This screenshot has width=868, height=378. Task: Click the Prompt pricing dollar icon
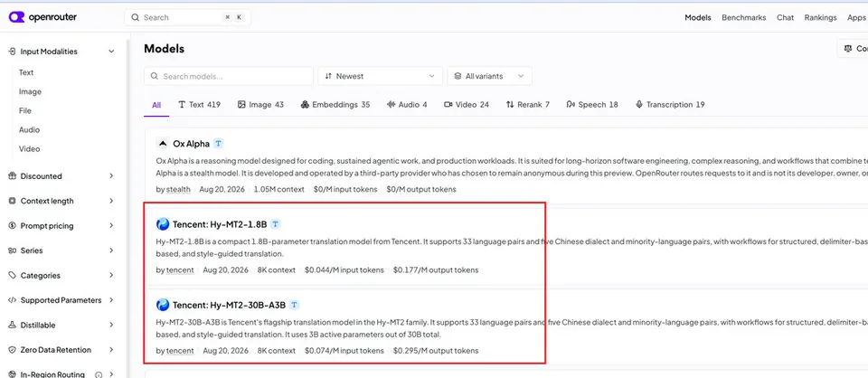coord(12,226)
